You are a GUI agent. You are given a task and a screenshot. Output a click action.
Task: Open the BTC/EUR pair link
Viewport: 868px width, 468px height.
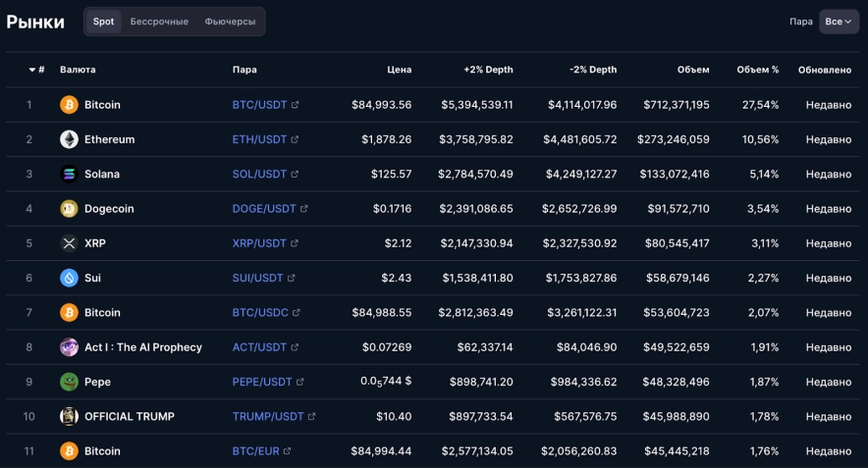coord(255,451)
